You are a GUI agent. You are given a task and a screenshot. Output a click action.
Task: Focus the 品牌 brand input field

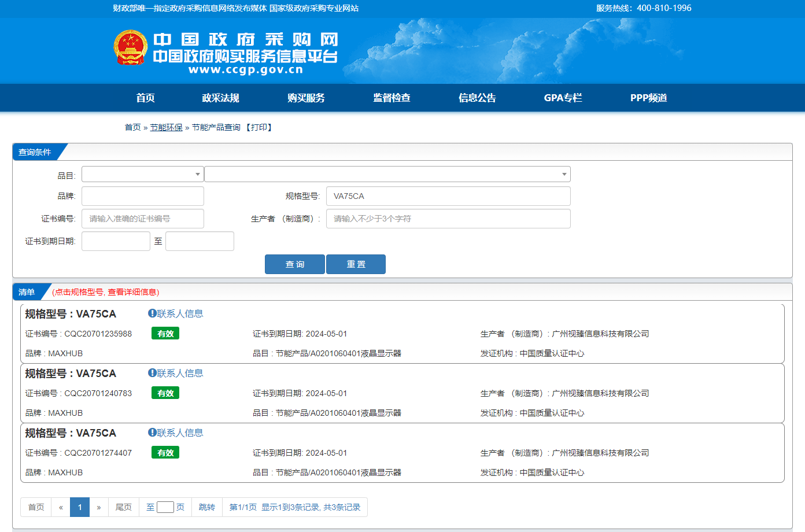pos(143,196)
